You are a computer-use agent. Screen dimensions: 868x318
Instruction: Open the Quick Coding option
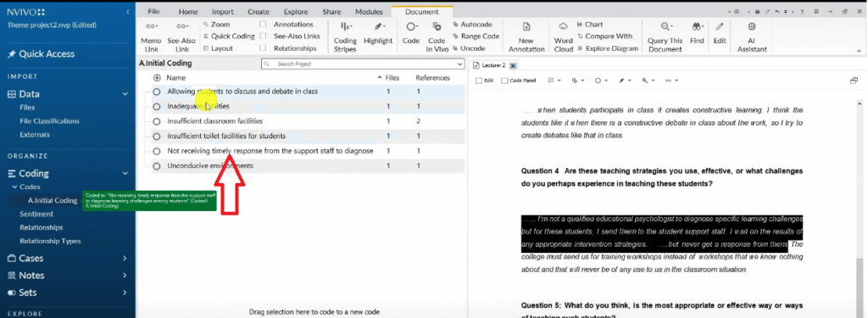click(229, 36)
